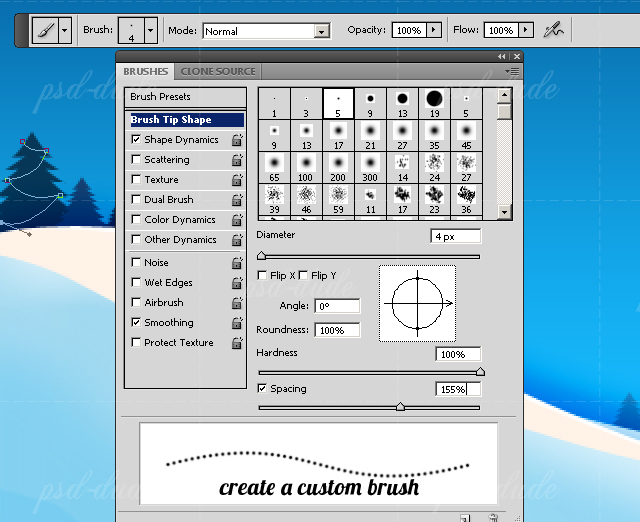Enable the Protect Texture checkbox
The width and height of the screenshot is (640, 522).
pos(136,342)
